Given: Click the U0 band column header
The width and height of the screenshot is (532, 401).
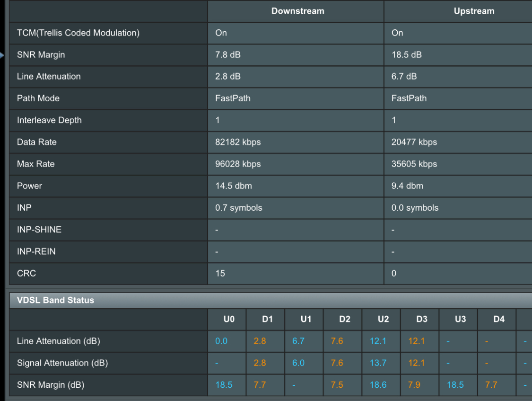Looking at the screenshot, I should pos(229,319).
